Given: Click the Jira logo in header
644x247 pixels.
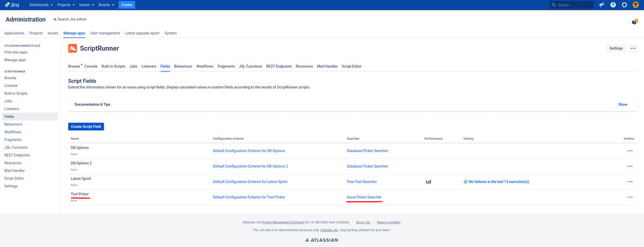Looking at the screenshot, I should click(12, 5).
